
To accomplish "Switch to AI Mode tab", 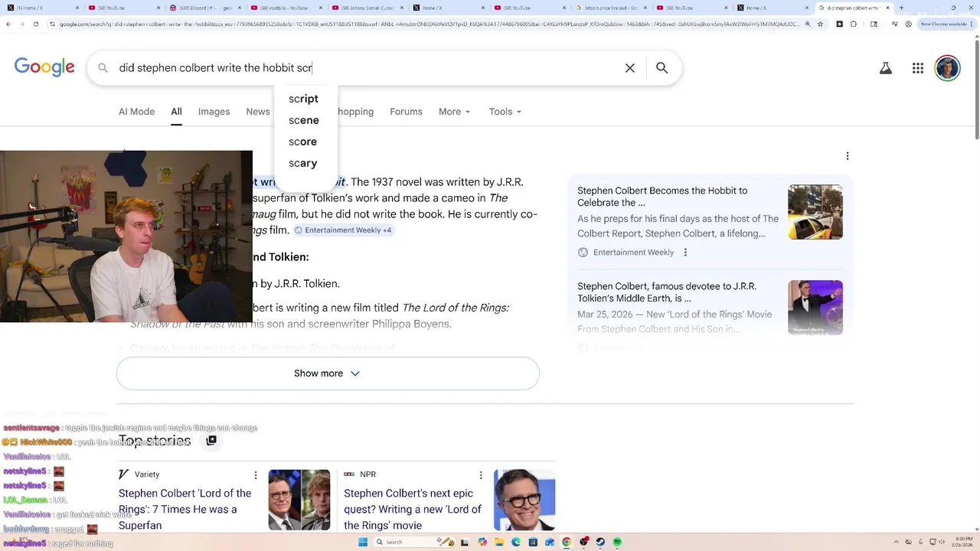I will 136,112.
